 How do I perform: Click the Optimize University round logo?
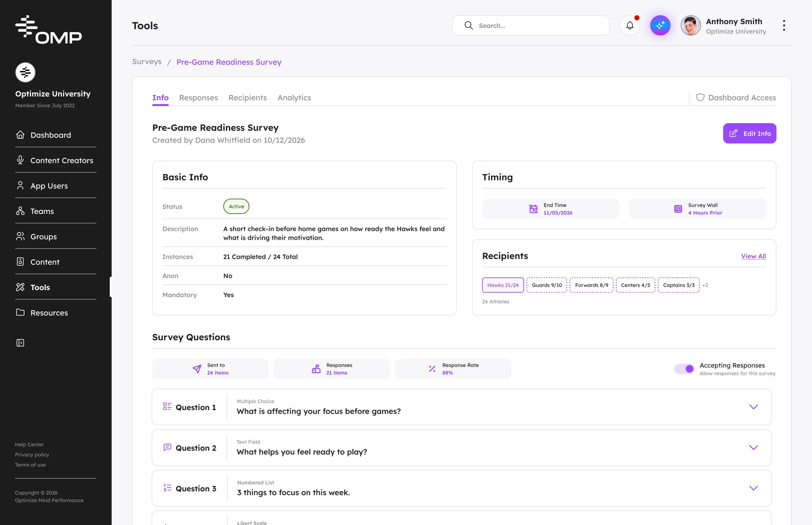[25, 72]
